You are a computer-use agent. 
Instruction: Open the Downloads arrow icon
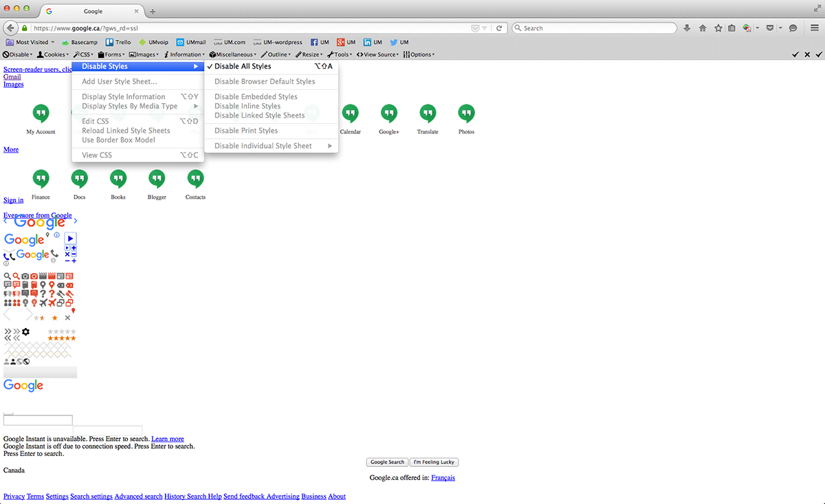(x=687, y=28)
